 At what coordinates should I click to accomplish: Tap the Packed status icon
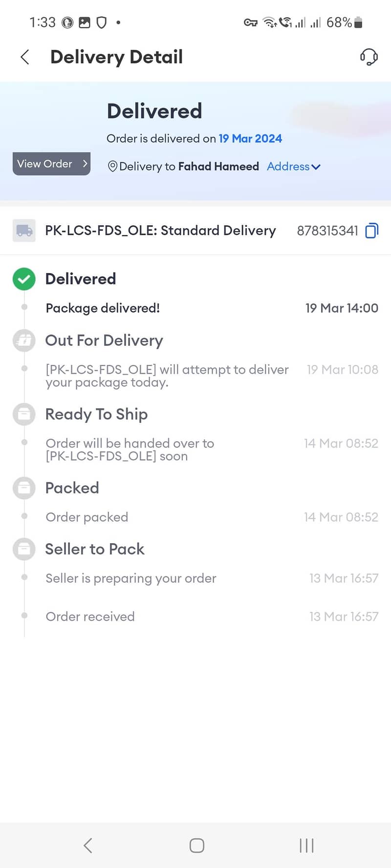click(24, 488)
